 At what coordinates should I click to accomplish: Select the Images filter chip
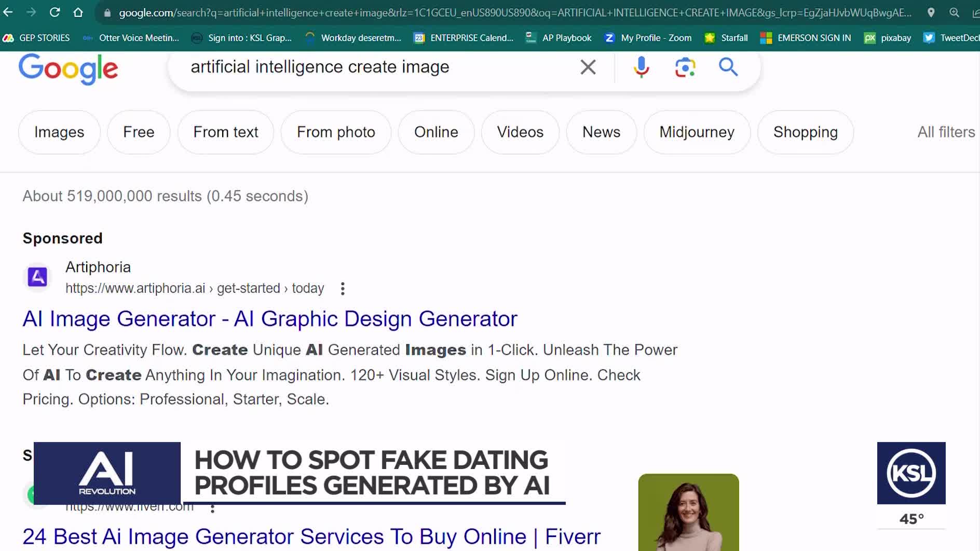click(59, 132)
